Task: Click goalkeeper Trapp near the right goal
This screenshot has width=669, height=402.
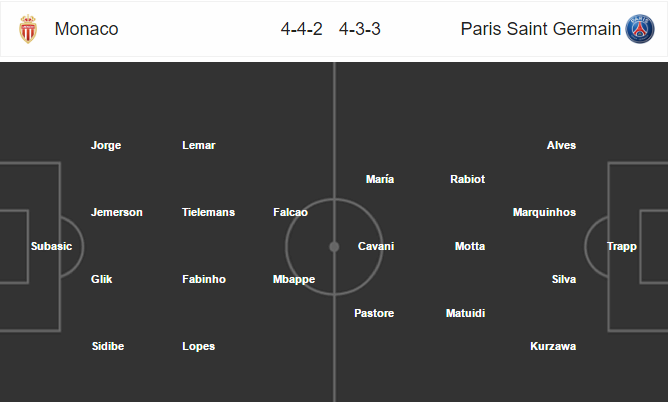Action: click(622, 247)
